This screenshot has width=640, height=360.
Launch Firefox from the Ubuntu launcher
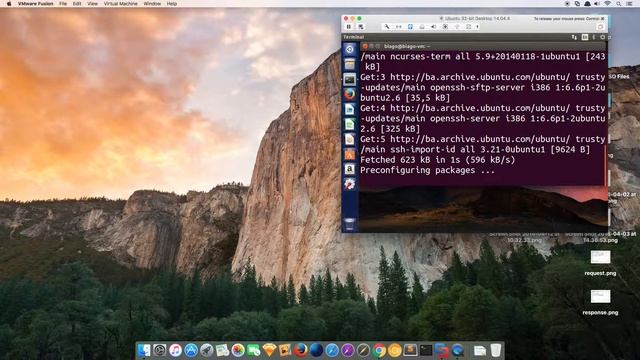(350, 94)
